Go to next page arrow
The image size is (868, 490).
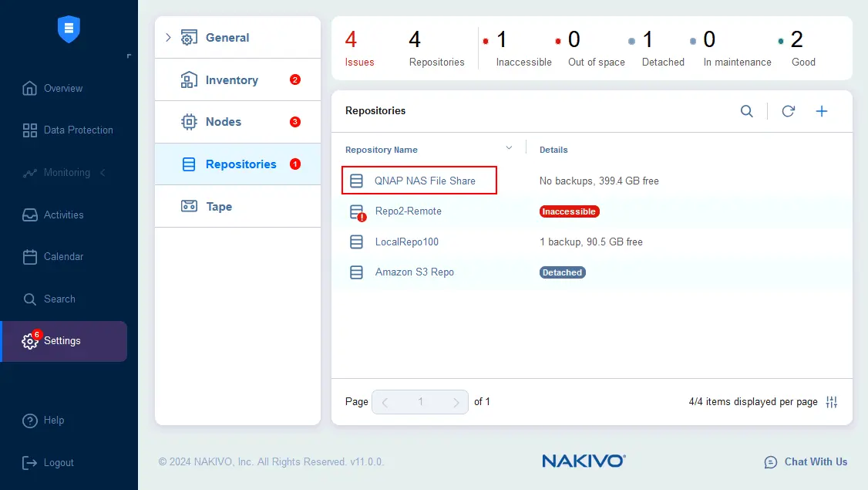coord(456,403)
